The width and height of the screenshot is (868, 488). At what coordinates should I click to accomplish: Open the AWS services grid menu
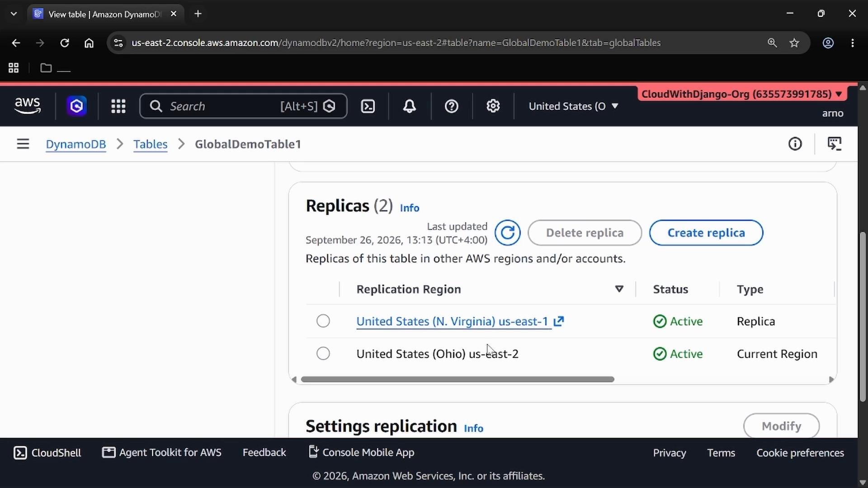tap(118, 106)
